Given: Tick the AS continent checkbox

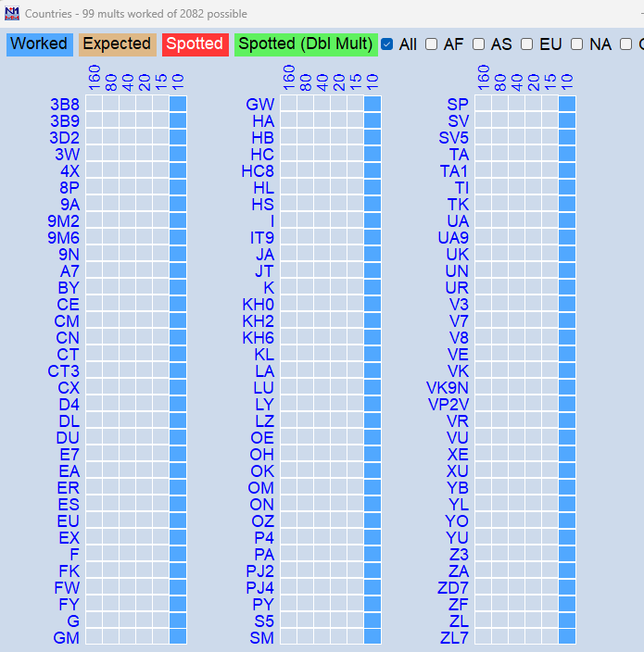Looking at the screenshot, I should [x=478, y=44].
